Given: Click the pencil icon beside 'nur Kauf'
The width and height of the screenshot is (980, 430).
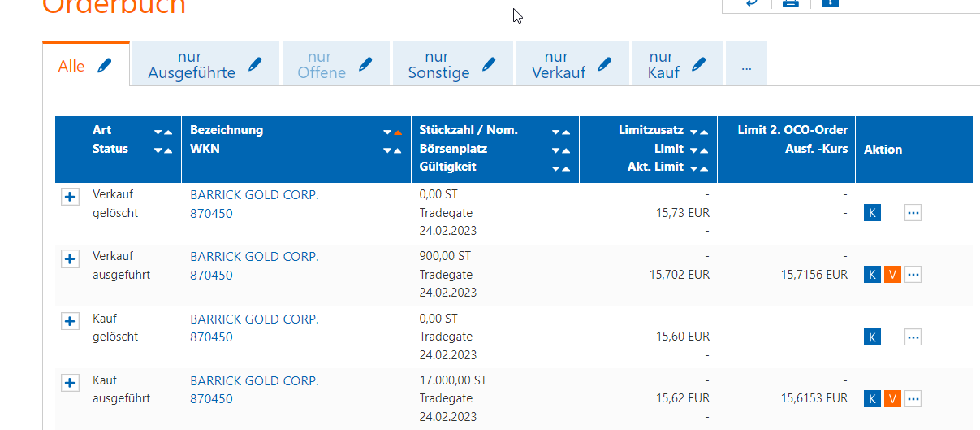Looking at the screenshot, I should pyautogui.click(x=699, y=64).
